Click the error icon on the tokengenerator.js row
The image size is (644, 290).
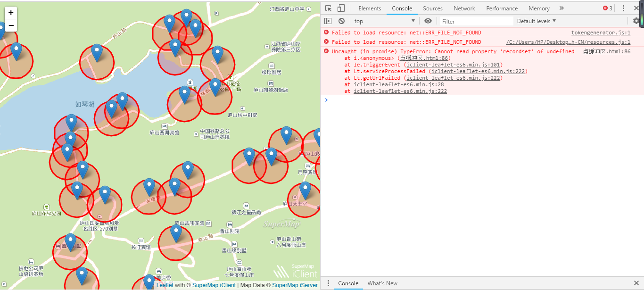point(326,33)
